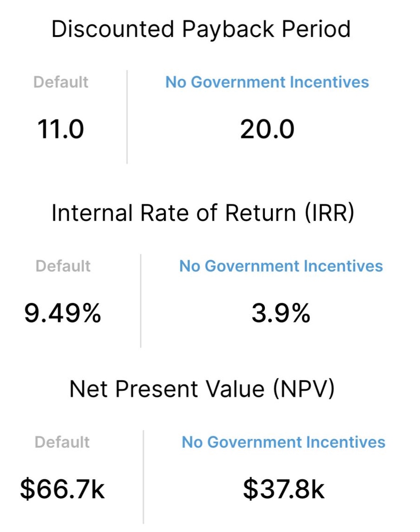420x532 pixels.
Task: Tap the dollar sign in $37.8k
Action: click(251, 489)
